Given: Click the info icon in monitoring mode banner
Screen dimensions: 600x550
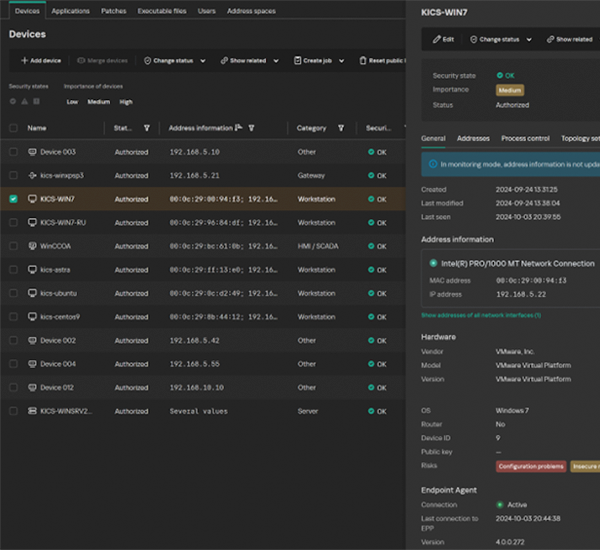Looking at the screenshot, I should (x=433, y=164).
